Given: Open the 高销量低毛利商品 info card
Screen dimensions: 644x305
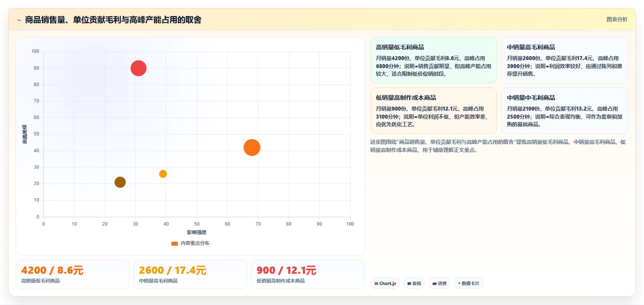Looking at the screenshot, I should click(433, 60).
